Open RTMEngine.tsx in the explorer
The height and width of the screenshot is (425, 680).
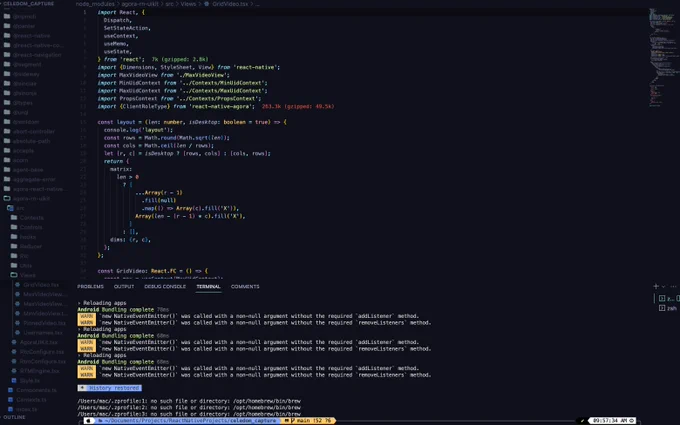pos(39,371)
